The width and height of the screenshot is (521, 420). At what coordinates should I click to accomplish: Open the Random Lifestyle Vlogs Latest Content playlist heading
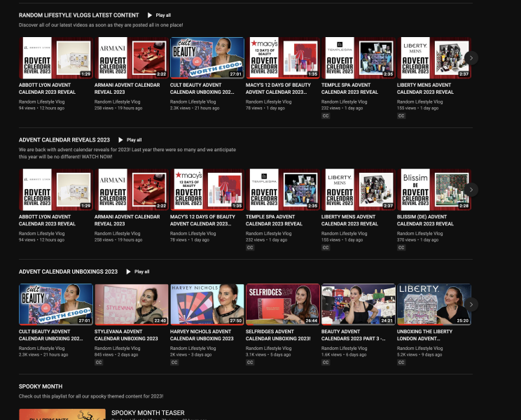click(78, 15)
